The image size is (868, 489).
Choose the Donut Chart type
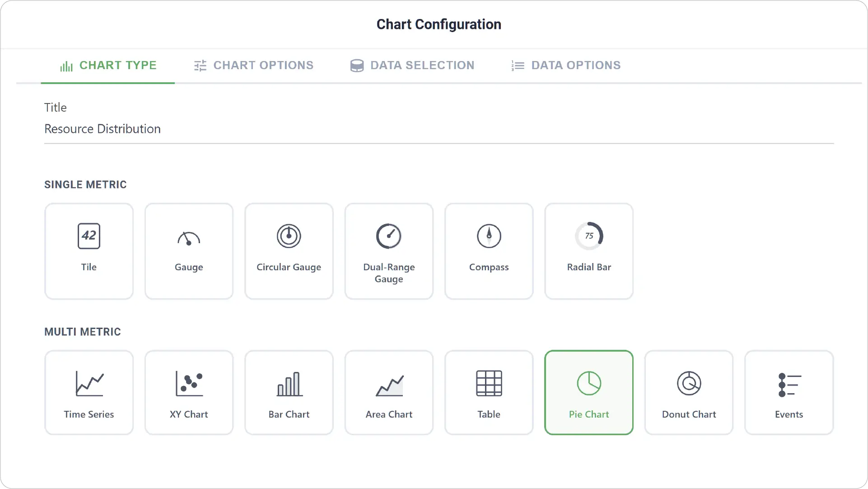point(689,392)
